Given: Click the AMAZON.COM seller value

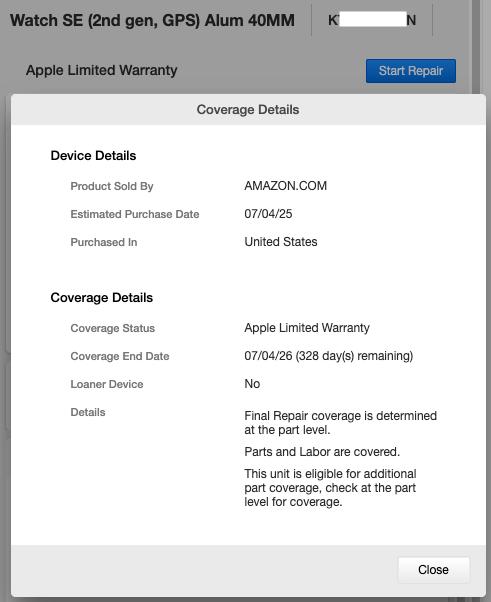Looking at the screenshot, I should coord(286,186).
